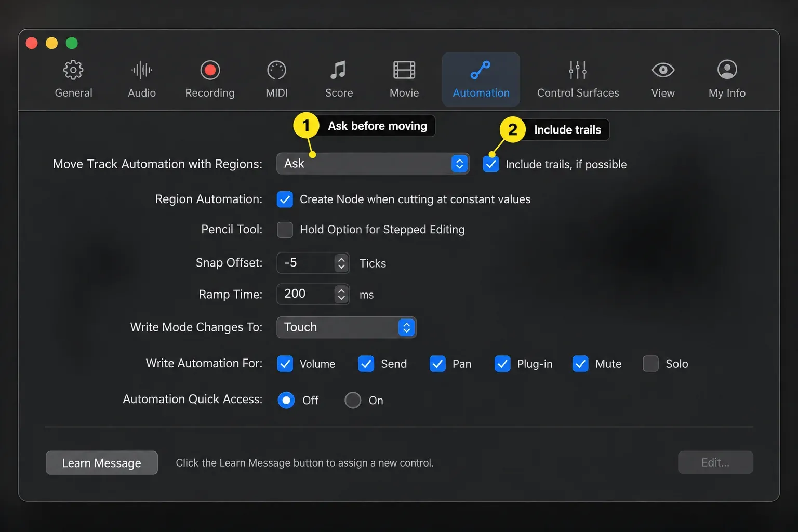Screen dimensions: 798x532
Task: Turn Automation Quick Access On
Action: [x=353, y=400]
